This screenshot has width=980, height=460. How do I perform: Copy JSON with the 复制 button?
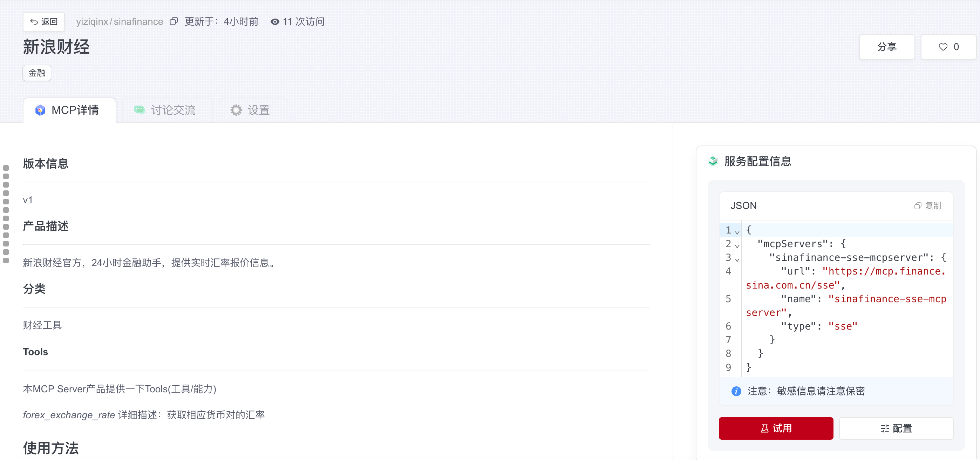pyautogui.click(x=927, y=206)
